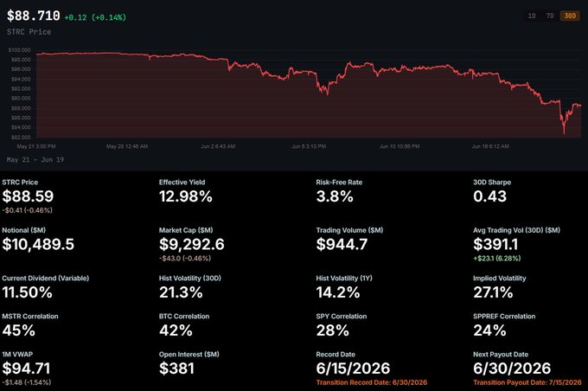Click the +$23.1 (6.28%) volume change
Screen dimensions: 588x391
pyautogui.click(x=497, y=259)
